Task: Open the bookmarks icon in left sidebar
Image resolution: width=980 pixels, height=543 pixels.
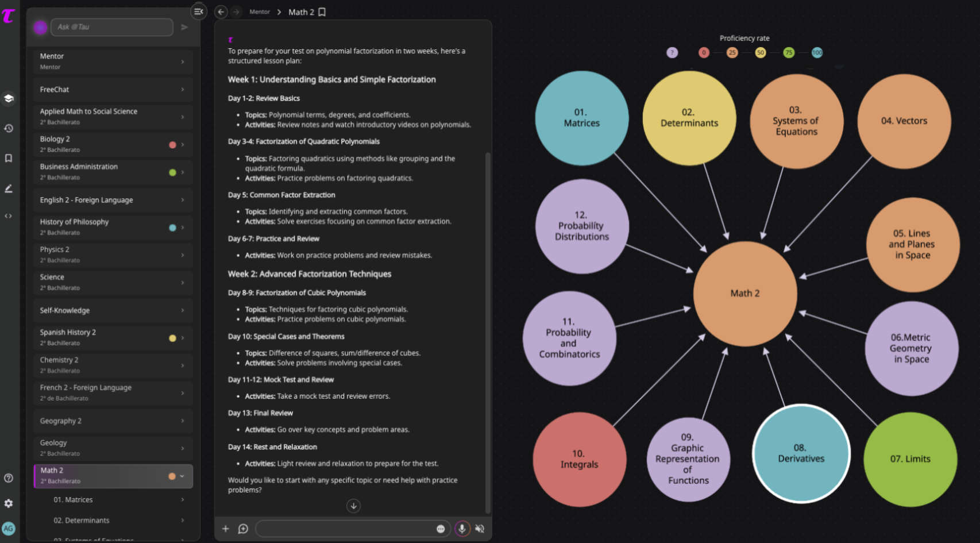Action: [x=9, y=158]
